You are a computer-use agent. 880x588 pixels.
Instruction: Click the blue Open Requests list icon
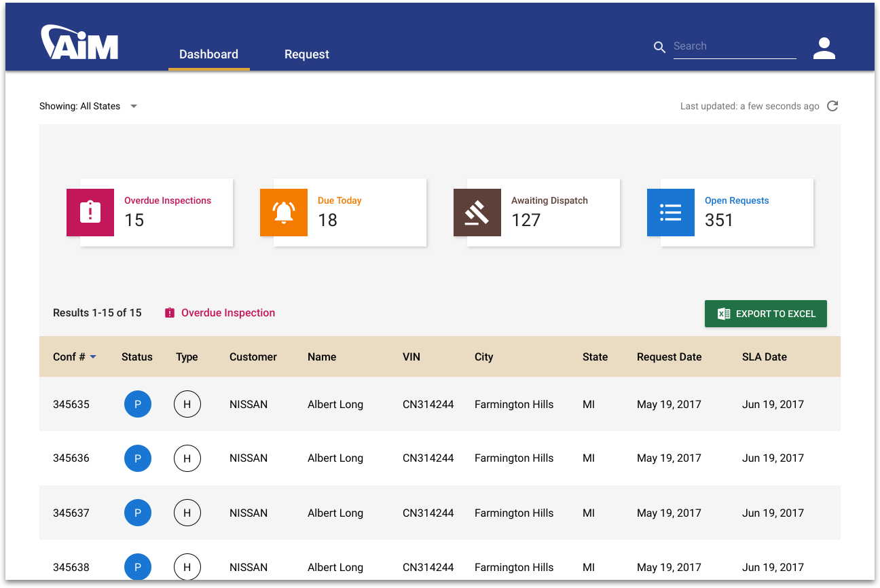[671, 213]
